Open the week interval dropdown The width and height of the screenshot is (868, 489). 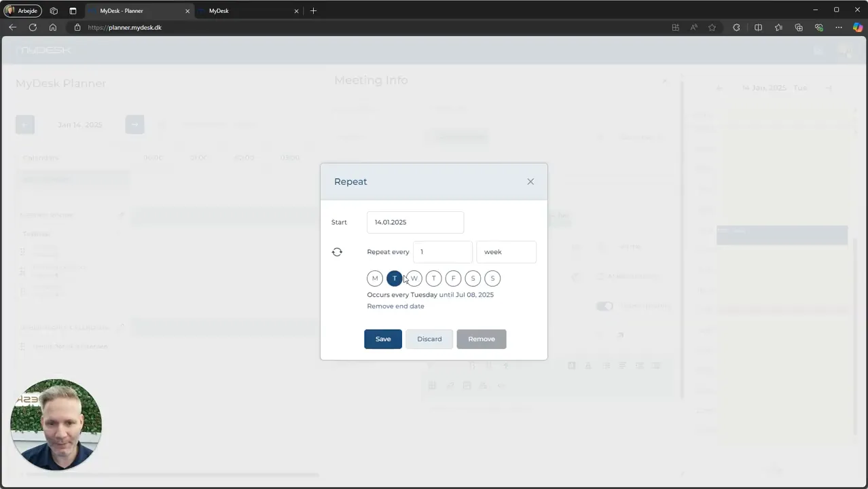coord(506,252)
